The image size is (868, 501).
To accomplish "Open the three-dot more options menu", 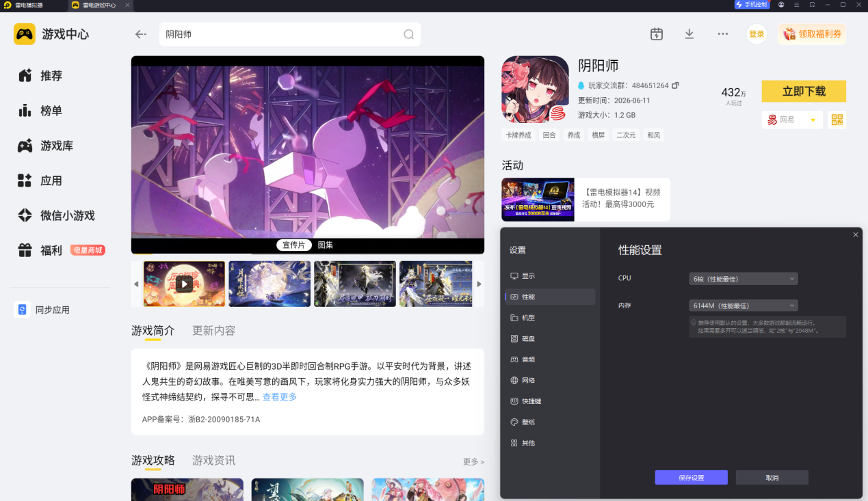I will [x=723, y=34].
